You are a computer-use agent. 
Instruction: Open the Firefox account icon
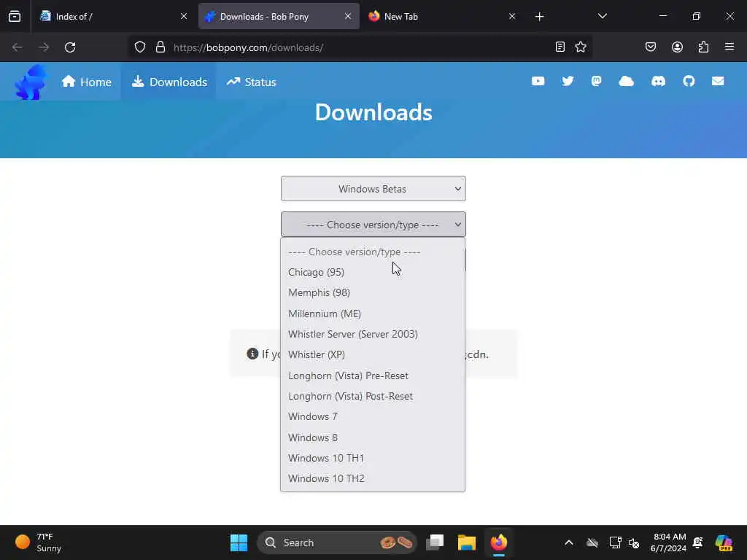point(677,47)
